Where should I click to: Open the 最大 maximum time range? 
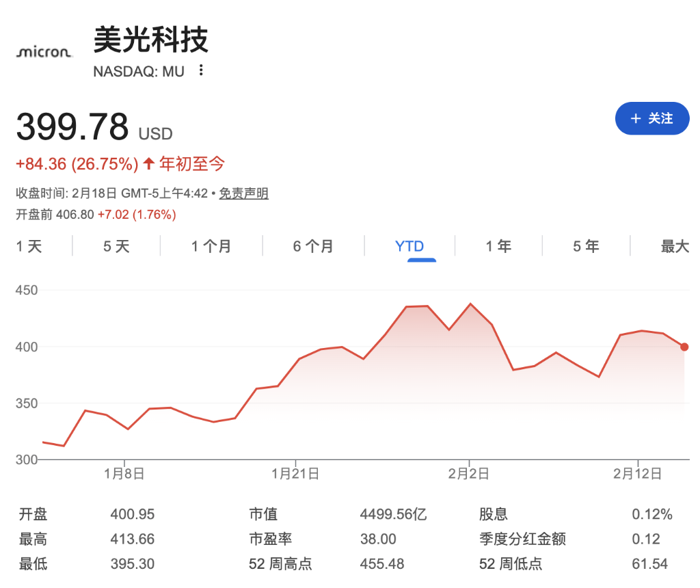(675, 246)
